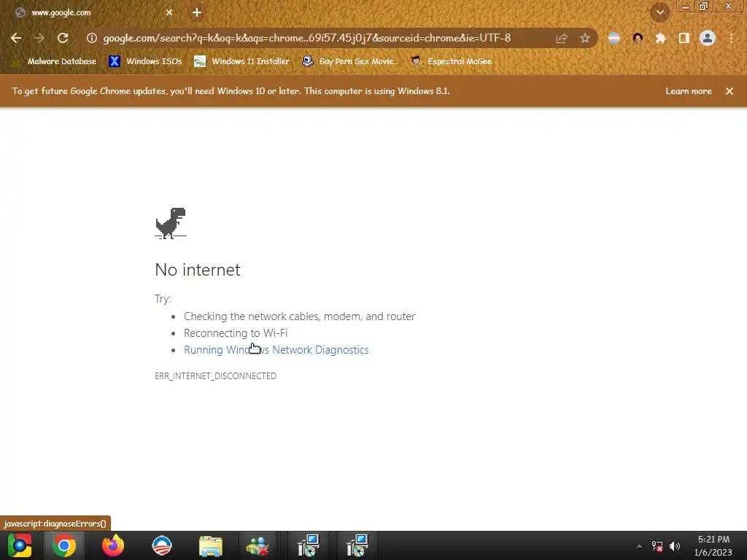Screen dimensions: 747x560
Task: Open Windows 11 Installer bookmark
Action: tap(242, 61)
